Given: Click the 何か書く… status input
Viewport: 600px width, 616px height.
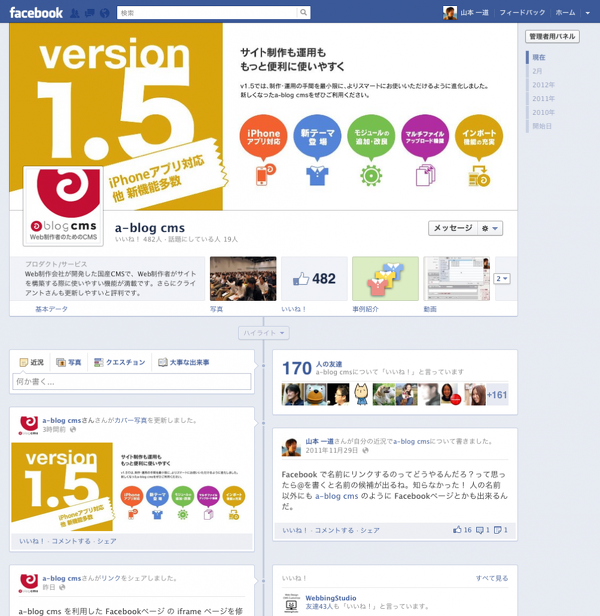Looking at the screenshot, I should pyautogui.click(x=132, y=381).
